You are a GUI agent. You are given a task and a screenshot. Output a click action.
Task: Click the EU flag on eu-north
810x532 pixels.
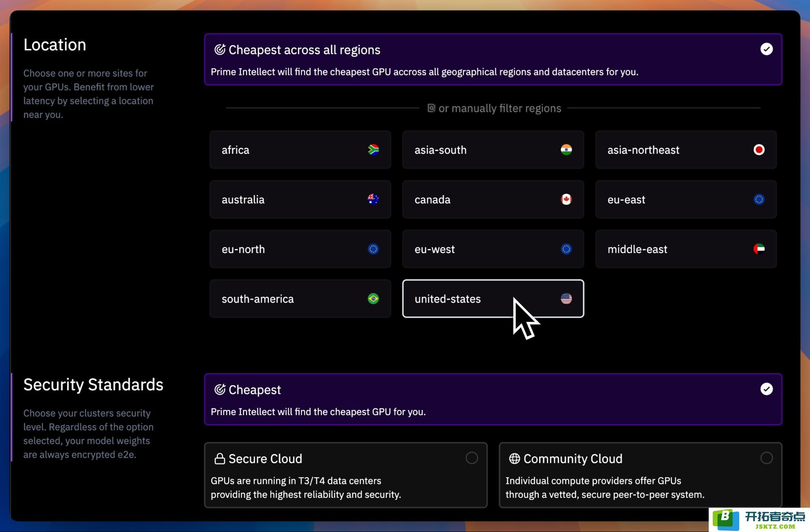pos(373,249)
